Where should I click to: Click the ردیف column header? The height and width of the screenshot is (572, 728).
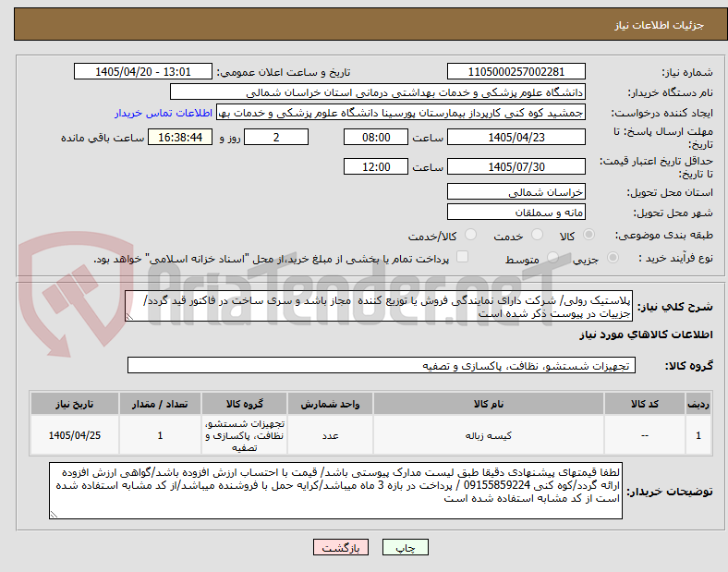click(x=698, y=404)
